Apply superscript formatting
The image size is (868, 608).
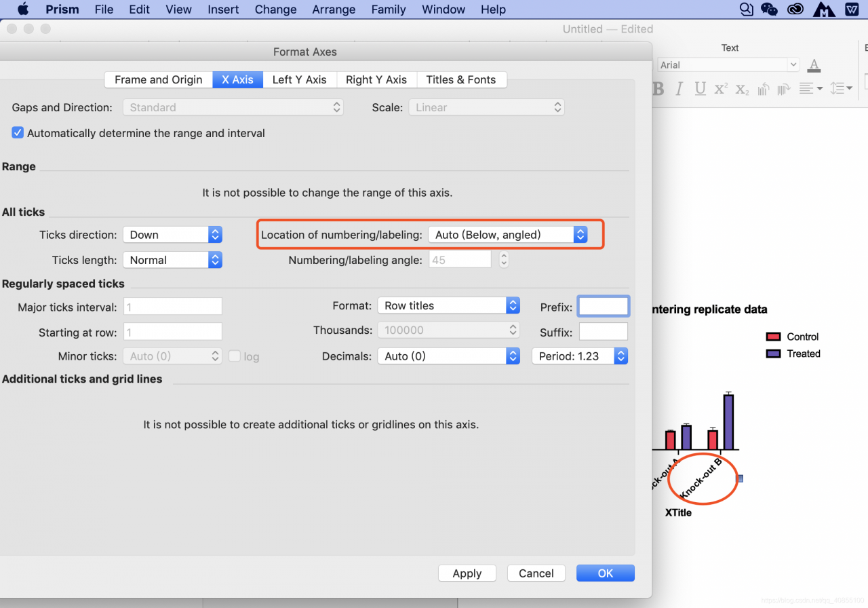click(721, 89)
